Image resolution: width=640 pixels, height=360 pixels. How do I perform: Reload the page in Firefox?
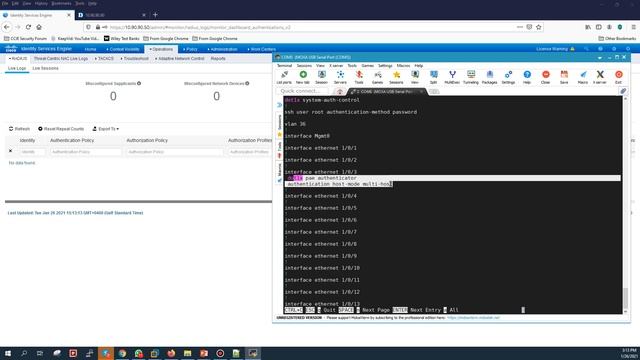[28, 27]
